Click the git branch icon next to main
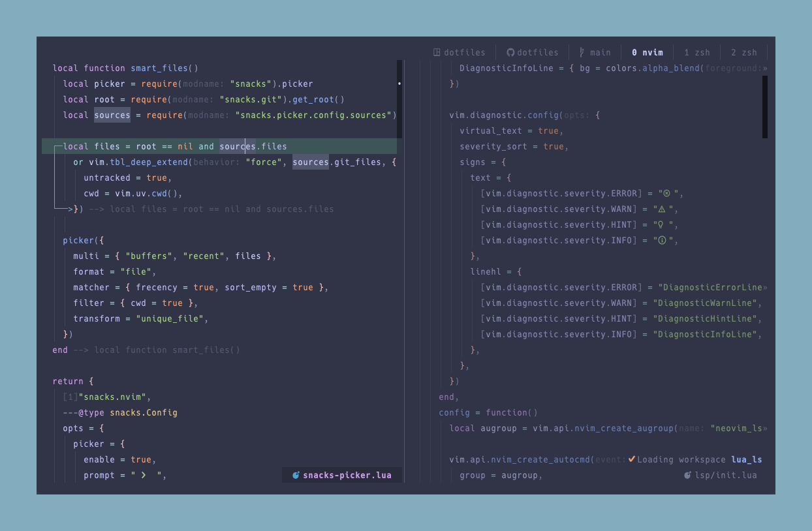Image resolution: width=812 pixels, height=531 pixels. coord(582,52)
